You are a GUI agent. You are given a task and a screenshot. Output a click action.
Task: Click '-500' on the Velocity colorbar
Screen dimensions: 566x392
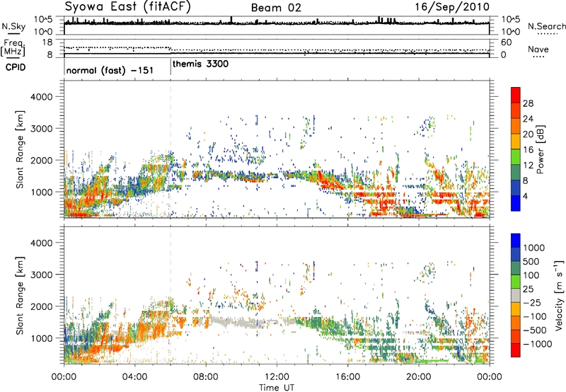pos(534,330)
